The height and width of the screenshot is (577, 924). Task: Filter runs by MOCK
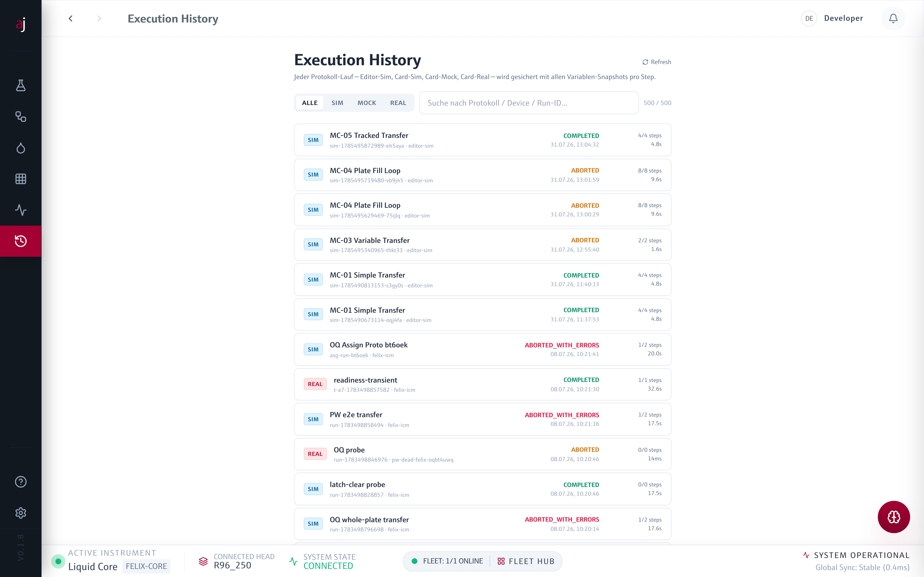click(x=366, y=103)
